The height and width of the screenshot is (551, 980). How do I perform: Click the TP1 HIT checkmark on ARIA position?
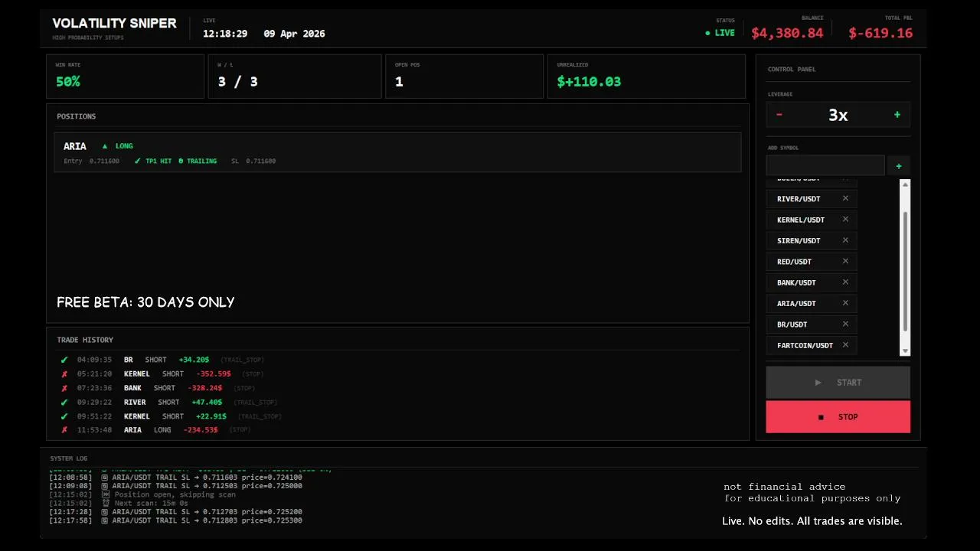click(138, 161)
